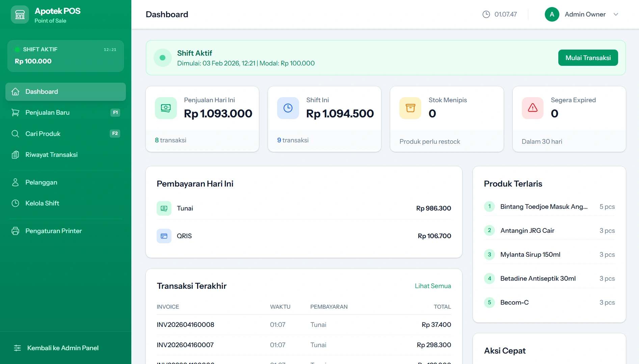Click rank badge 3 beside Mylanta Sirup
Screen dimensions: 639x364
point(489,254)
